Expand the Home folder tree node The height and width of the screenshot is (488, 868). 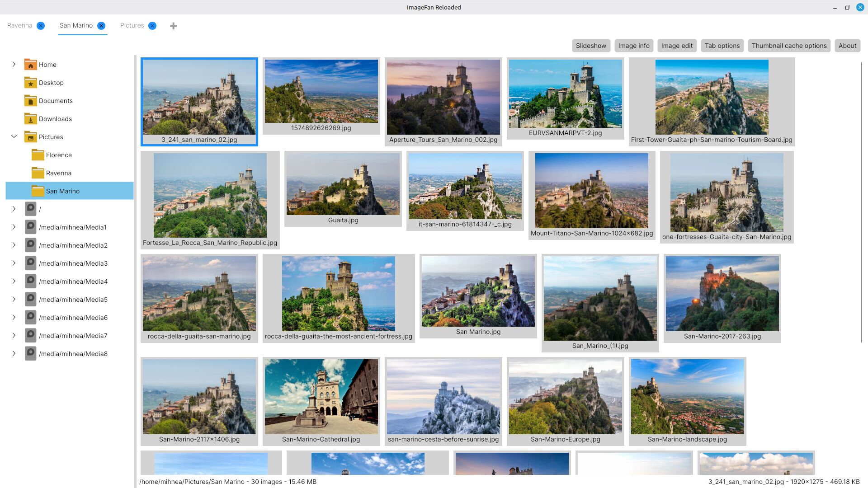pyautogui.click(x=14, y=65)
